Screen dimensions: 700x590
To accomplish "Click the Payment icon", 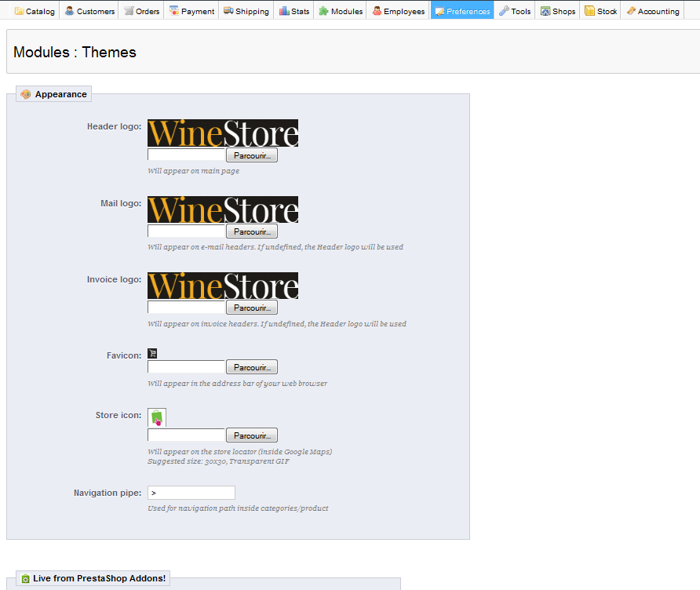I will coord(174,11).
